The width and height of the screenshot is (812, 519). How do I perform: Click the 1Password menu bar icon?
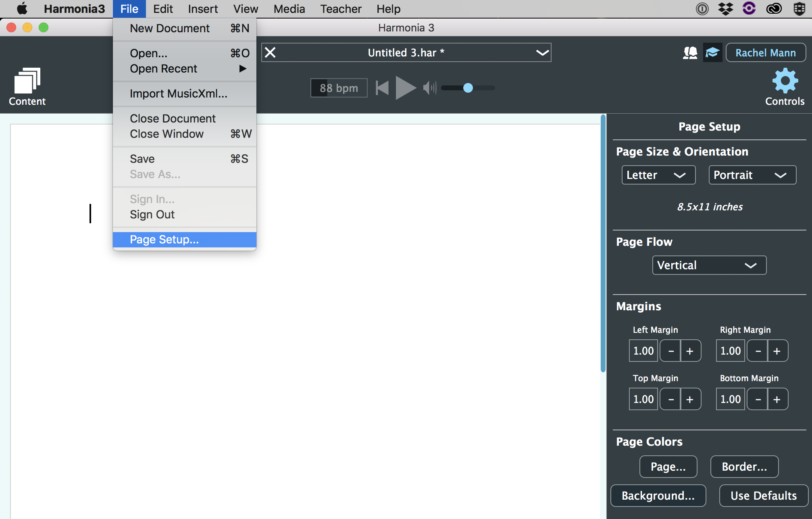(x=702, y=8)
